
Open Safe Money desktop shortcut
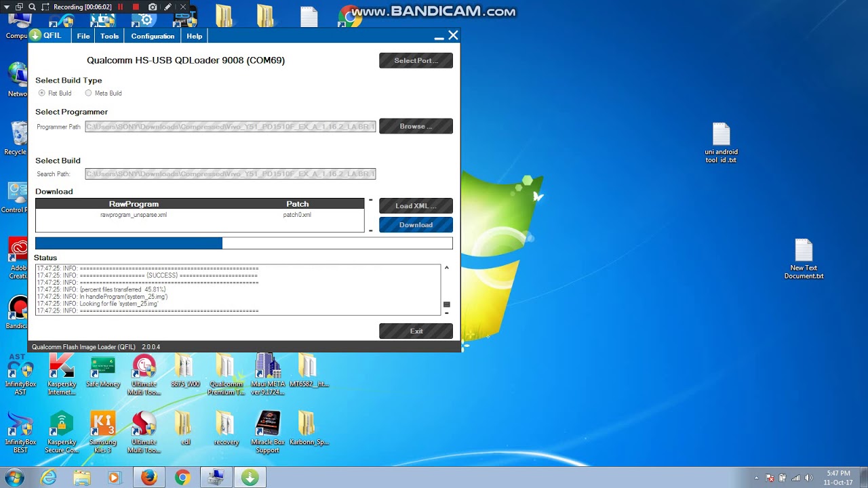tap(103, 373)
